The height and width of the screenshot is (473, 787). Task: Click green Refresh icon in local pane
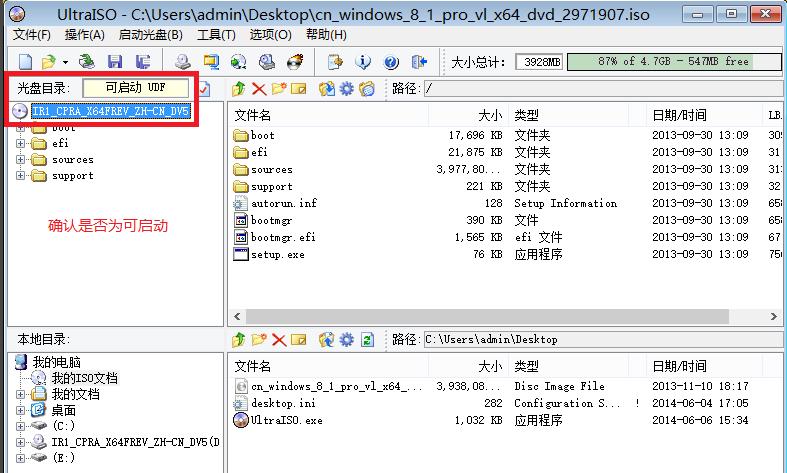click(x=367, y=340)
